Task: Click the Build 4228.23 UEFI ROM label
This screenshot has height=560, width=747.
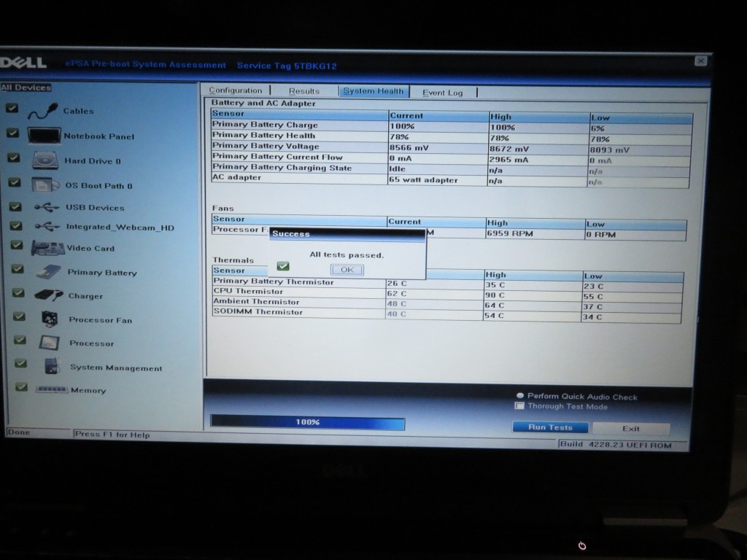Action: coord(616,445)
